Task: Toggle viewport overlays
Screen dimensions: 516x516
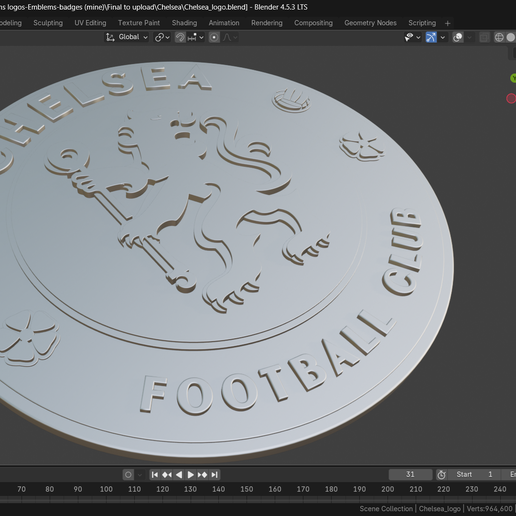Action: 458,37
